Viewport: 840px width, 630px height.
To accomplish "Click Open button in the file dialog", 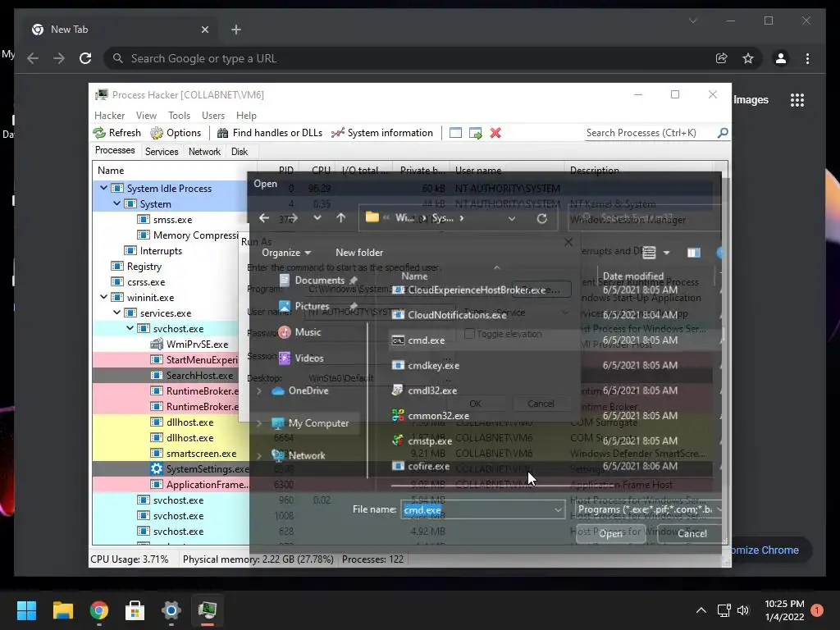I will click(x=610, y=533).
